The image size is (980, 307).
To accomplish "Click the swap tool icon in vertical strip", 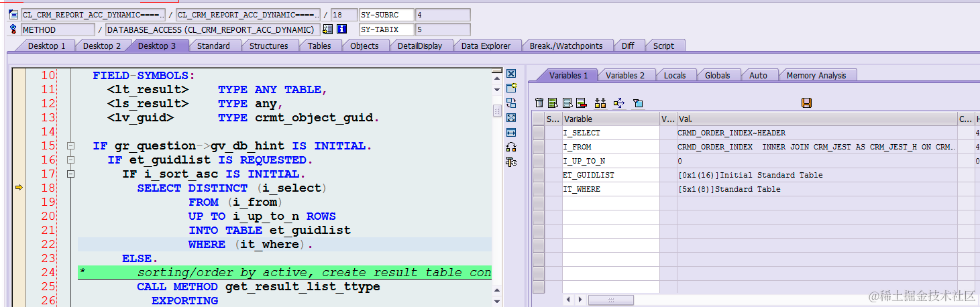I will (x=511, y=103).
